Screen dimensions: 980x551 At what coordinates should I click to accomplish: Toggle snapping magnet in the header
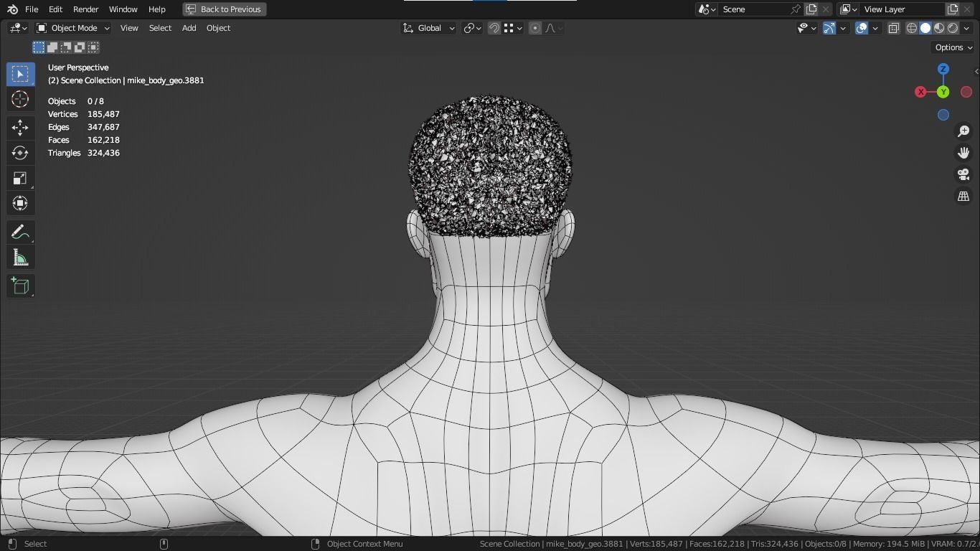(x=494, y=28)
